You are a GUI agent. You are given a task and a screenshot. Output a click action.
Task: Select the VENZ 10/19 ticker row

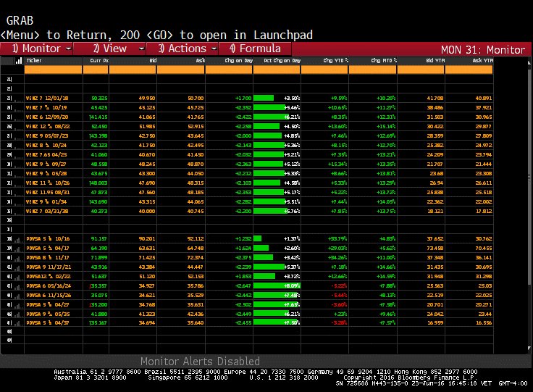(x=46, y=108)
